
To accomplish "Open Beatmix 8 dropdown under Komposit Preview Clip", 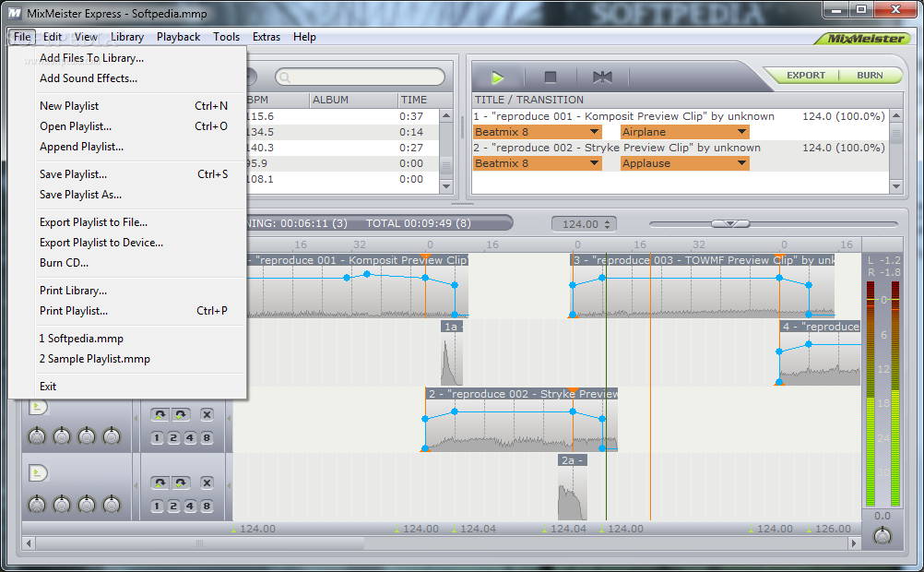I will click(538, 132).
